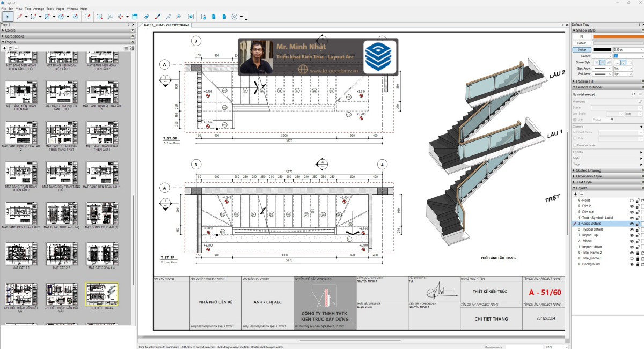This screenshot has width=644, height=349.
Task: Select the Line pencil tool
Action: pyautogui.click(x=19, y=17)
